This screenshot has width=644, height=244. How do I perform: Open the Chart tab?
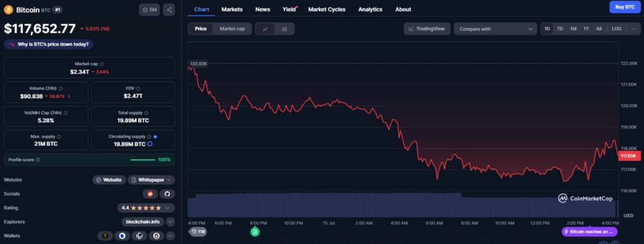[201, 9]
